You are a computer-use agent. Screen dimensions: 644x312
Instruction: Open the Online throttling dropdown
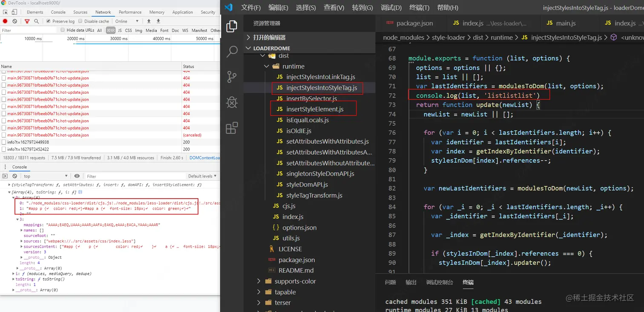(x=127, y=21)
